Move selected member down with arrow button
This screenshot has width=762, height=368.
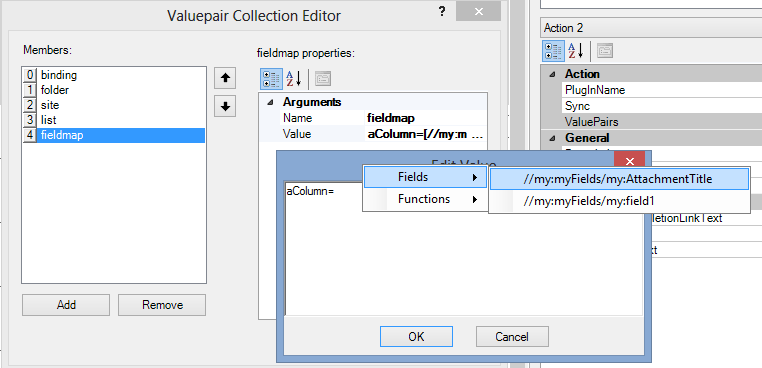(225, 107)
